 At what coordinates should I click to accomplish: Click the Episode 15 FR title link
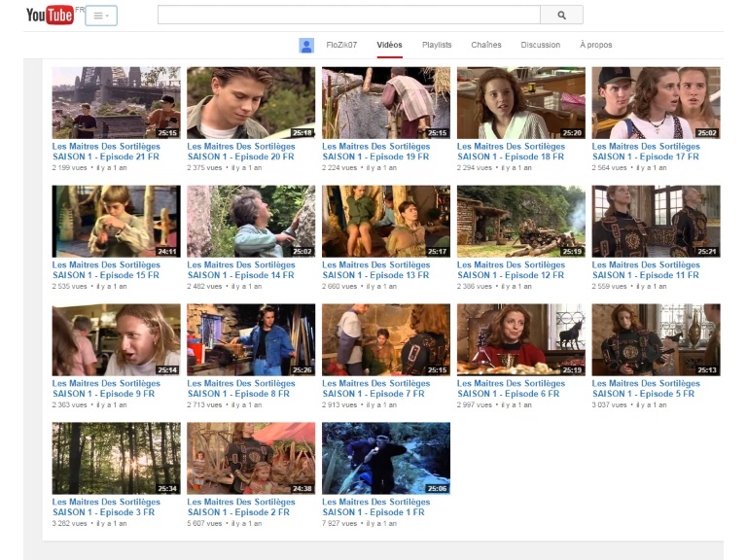click(x=106, y=270)
